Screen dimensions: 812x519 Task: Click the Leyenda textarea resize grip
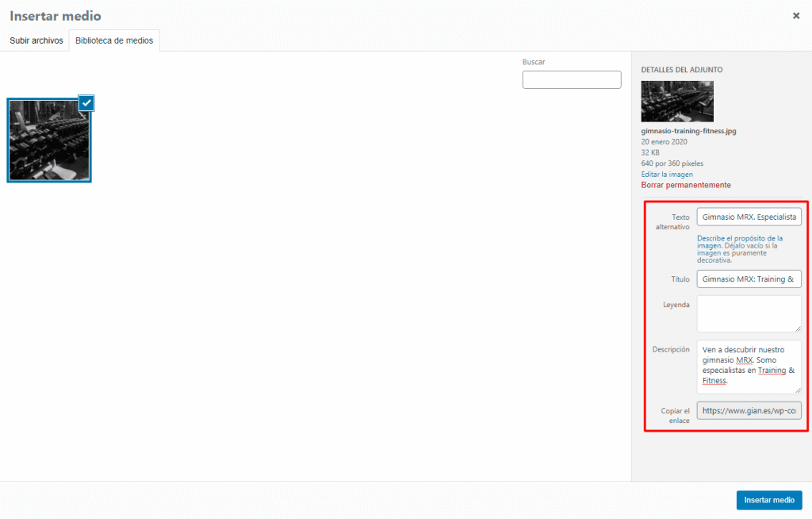pyautogui.click(x=799, y=329)
